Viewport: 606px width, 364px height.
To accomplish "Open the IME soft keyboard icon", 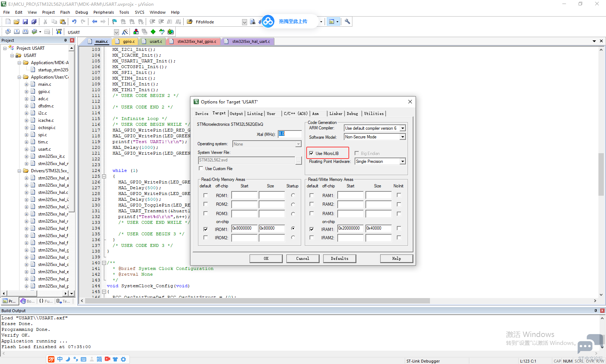I will click(x=83, y=359).
